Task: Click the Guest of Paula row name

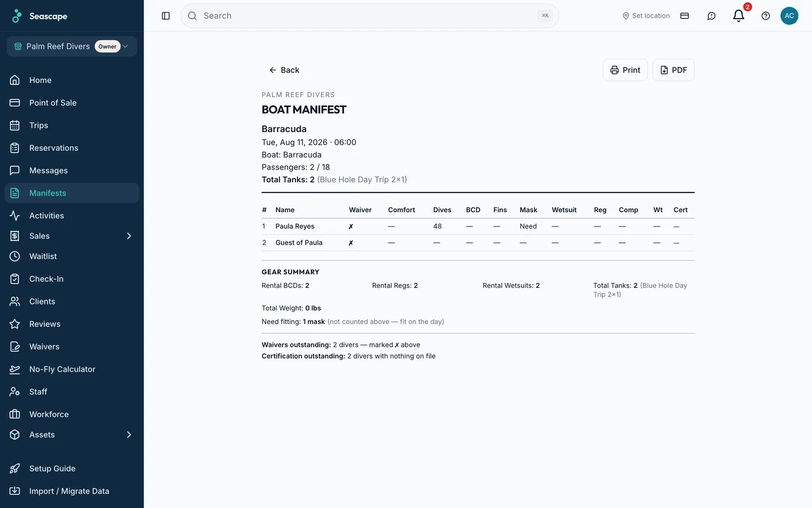Action: pos(299,243)
